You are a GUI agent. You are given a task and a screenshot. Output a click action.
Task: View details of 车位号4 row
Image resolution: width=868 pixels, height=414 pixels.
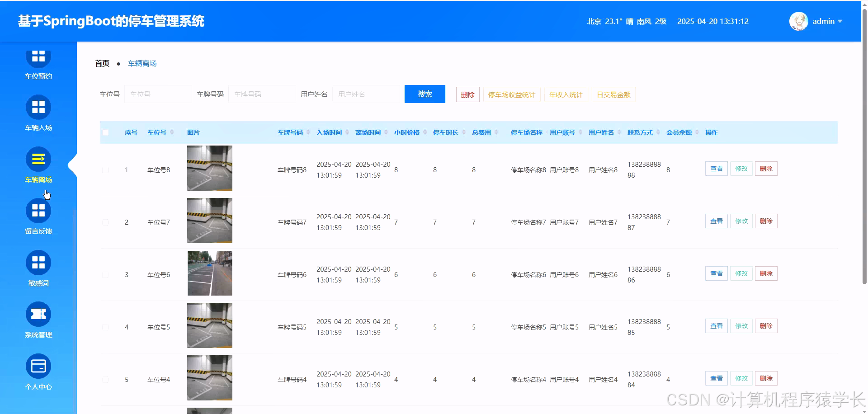tap(716, 378)
